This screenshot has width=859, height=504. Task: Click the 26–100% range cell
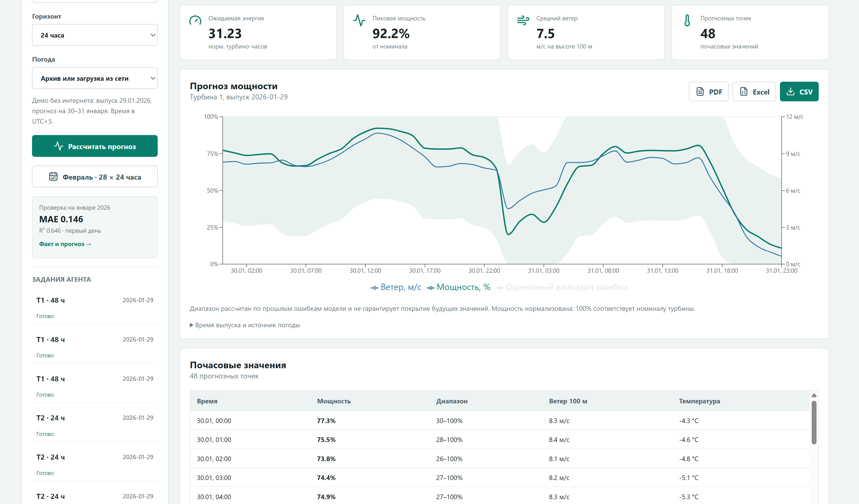449,458
